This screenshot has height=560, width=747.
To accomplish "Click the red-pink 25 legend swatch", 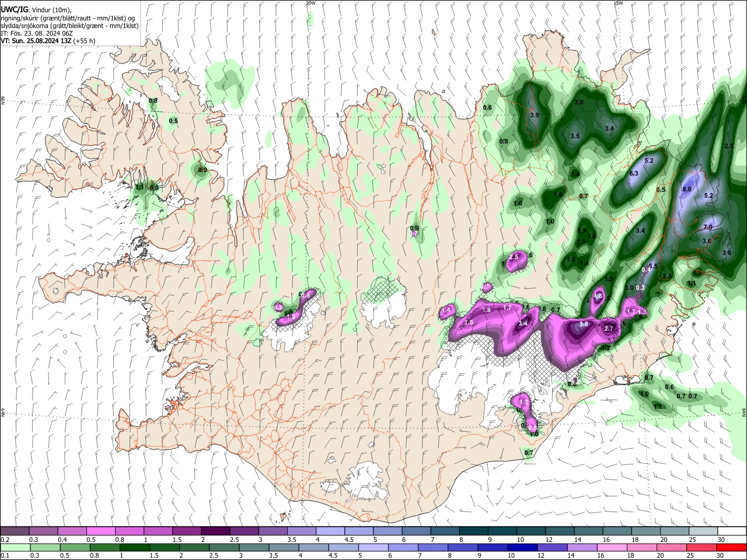I will [702, 547].
